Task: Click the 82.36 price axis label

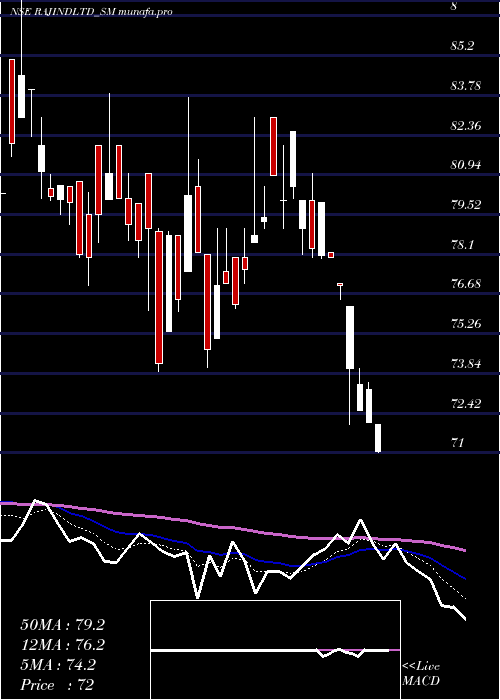Action: (466, 125)
